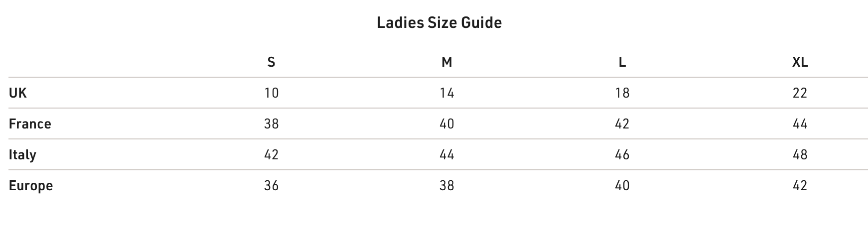Click UK size 10 in S column

tap(271, 93)
